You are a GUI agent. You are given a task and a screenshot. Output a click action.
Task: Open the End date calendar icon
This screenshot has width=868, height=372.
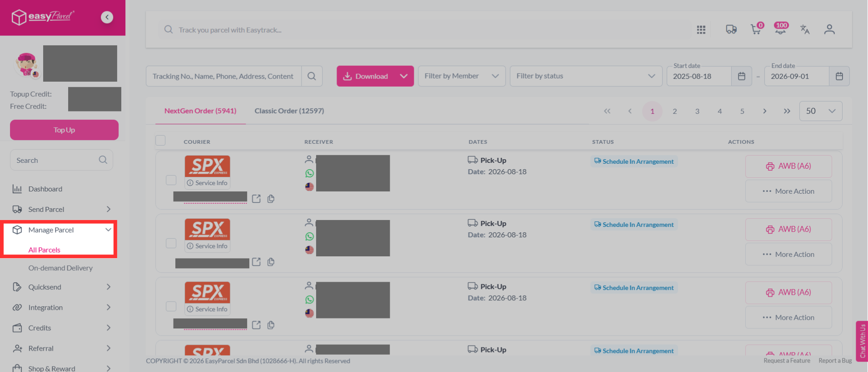coord(839,76)
